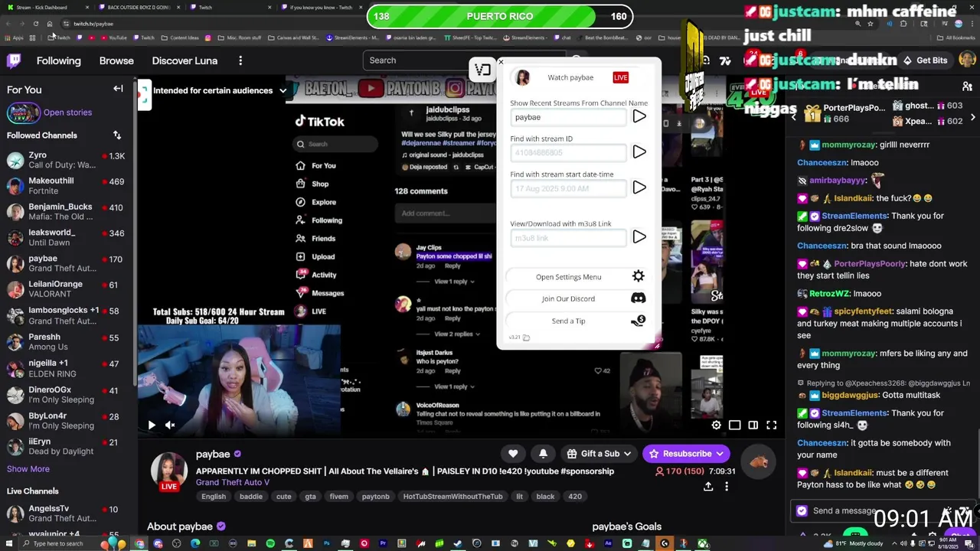Open AngelssTv in Live Channels
The height and width of the screenshot is (551, 980).
[67, 514]
